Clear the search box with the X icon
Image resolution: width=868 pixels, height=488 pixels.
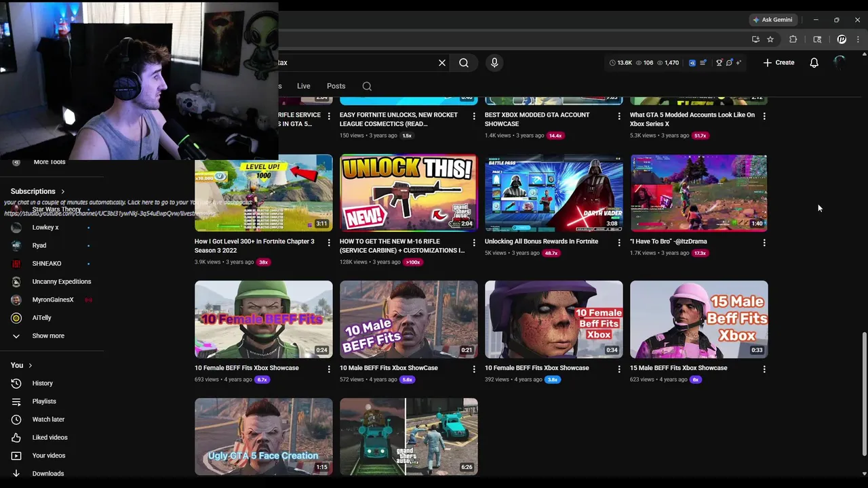(x=442, y=62)
